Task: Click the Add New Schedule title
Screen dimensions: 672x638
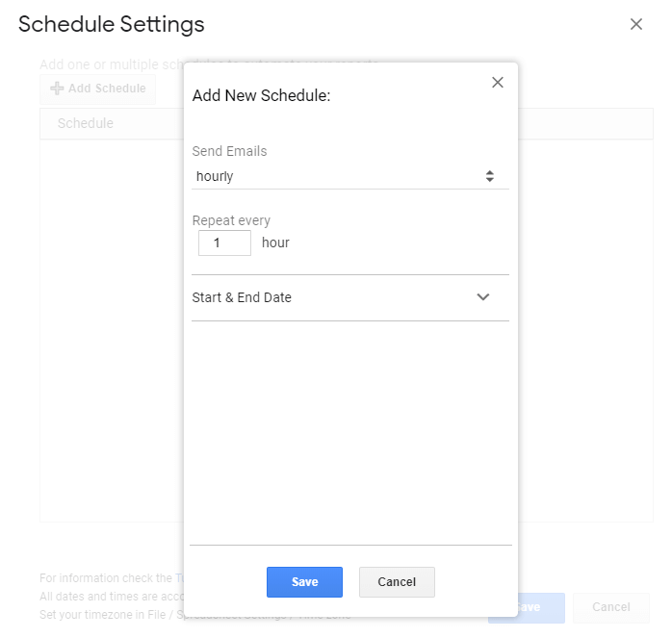Action: tap(262, 96)
